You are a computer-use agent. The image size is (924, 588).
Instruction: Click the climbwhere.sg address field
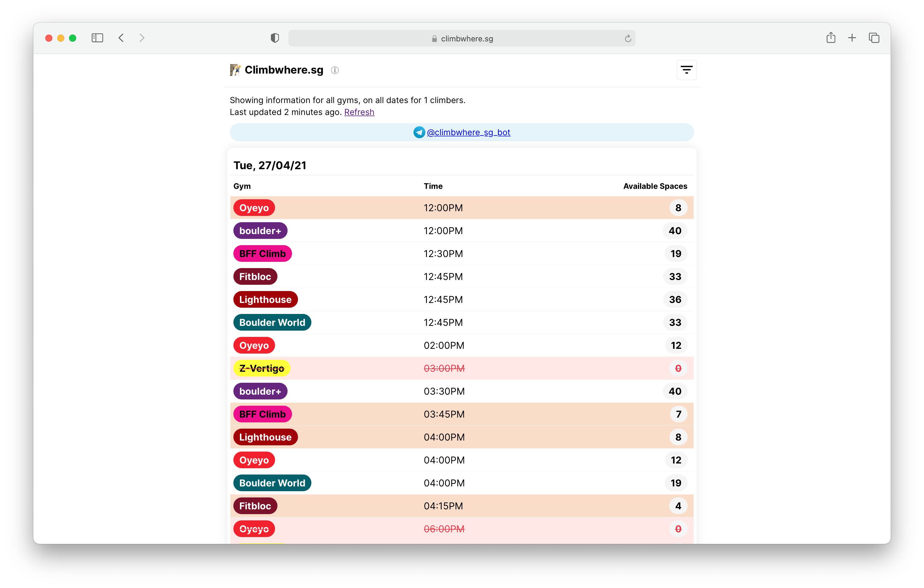pyautogui.click(x=462, y=38)
